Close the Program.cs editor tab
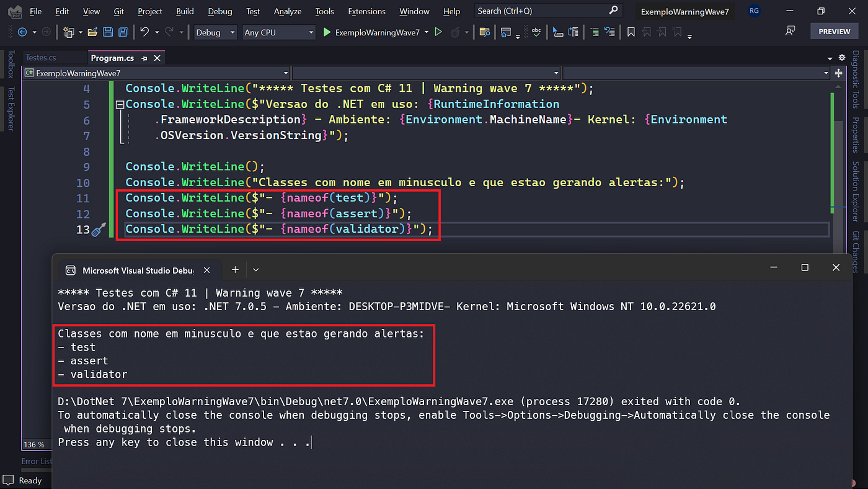Screen dimensions: 868x489 click(157, 58)
